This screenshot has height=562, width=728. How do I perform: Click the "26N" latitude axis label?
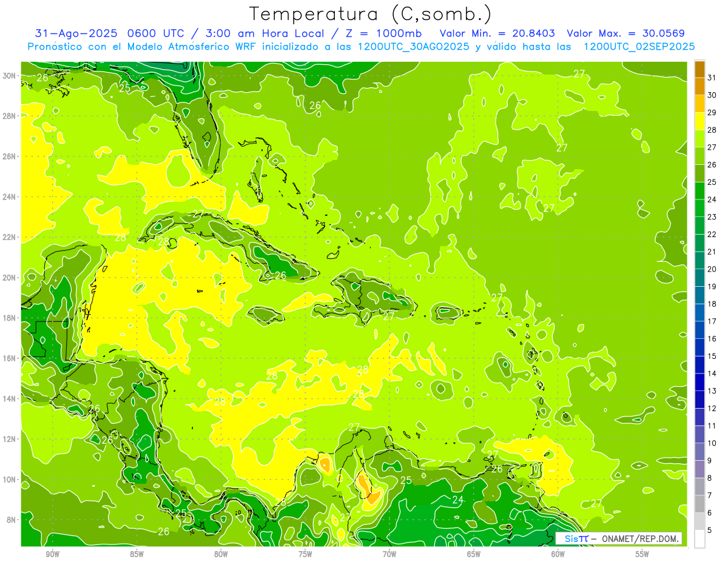[10, 156]
